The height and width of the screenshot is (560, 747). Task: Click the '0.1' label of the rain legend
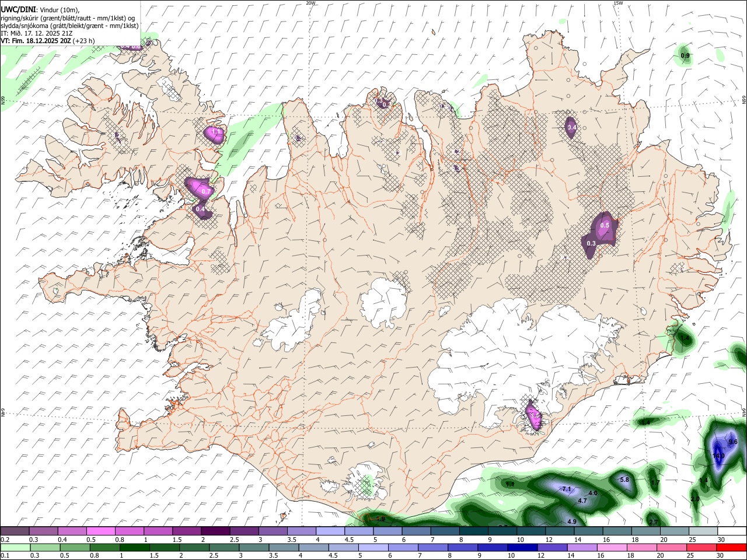tap(5, 555)
